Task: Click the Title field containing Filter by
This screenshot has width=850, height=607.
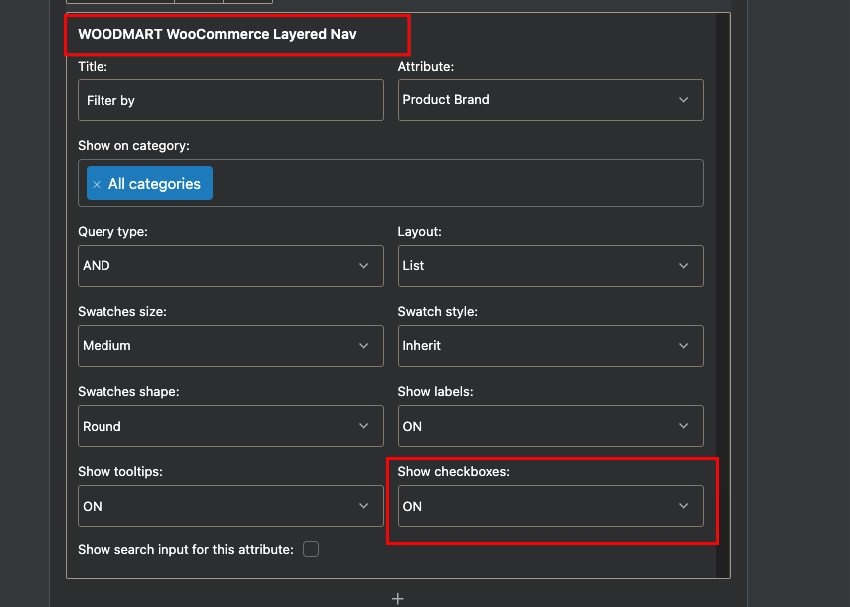Action: (x=230, y=100)
